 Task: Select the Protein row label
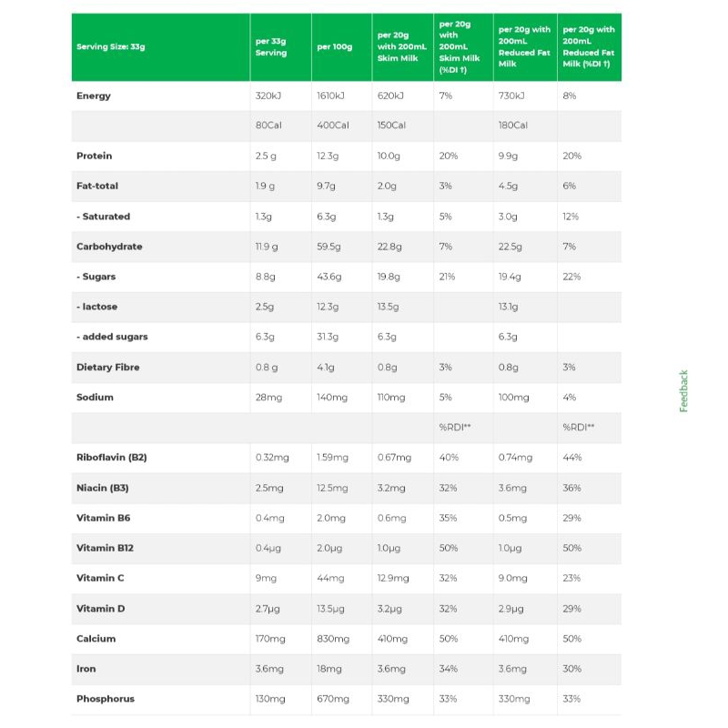pyautogui.click(x=95, y=156)
